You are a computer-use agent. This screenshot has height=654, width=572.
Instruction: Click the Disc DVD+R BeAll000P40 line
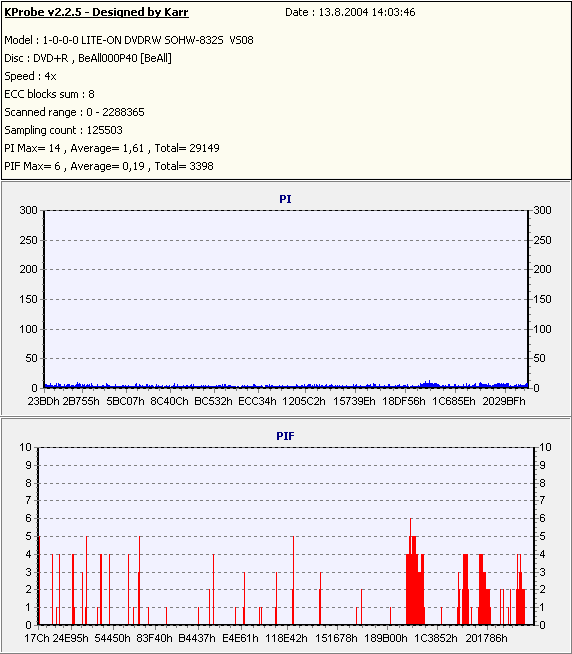click(x=88, y=58)
